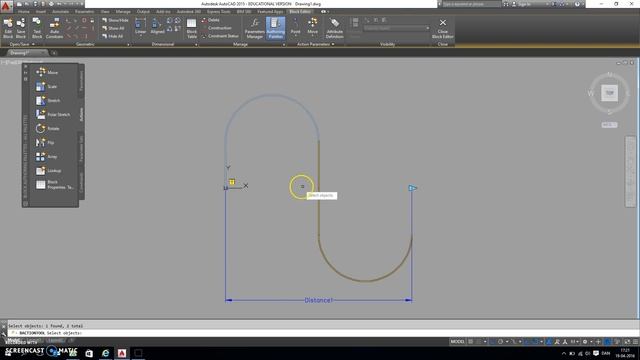Select the Linear dimensional constraint tool
Screen dimensions: 640x360
140,27
